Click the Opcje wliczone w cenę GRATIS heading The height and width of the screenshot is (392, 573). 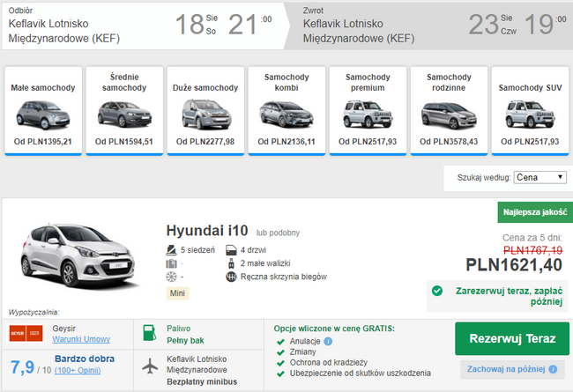334,329
